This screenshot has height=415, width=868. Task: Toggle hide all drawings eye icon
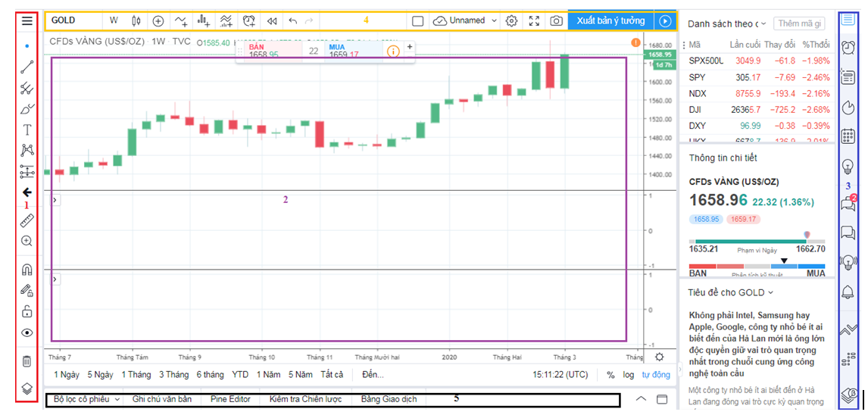27,332
